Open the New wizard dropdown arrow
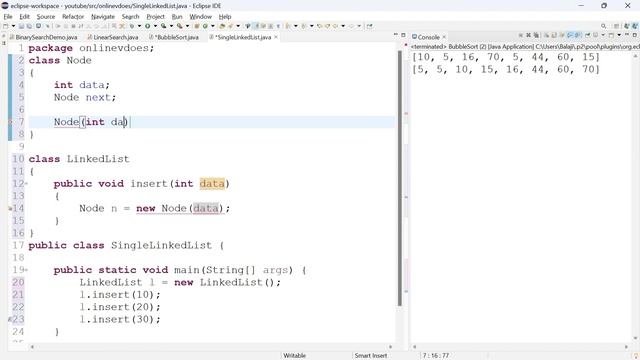The height and width of the screenshot is (360, 640). click(13, 26)
